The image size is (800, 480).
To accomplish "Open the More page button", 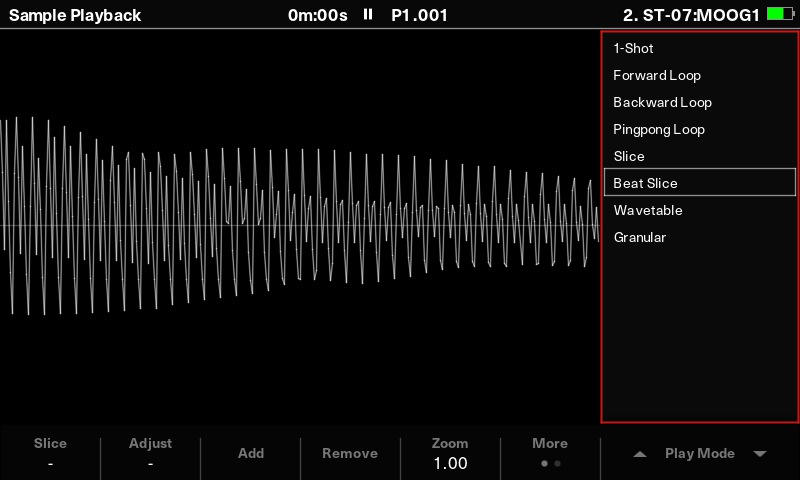I will click(550, 452).
